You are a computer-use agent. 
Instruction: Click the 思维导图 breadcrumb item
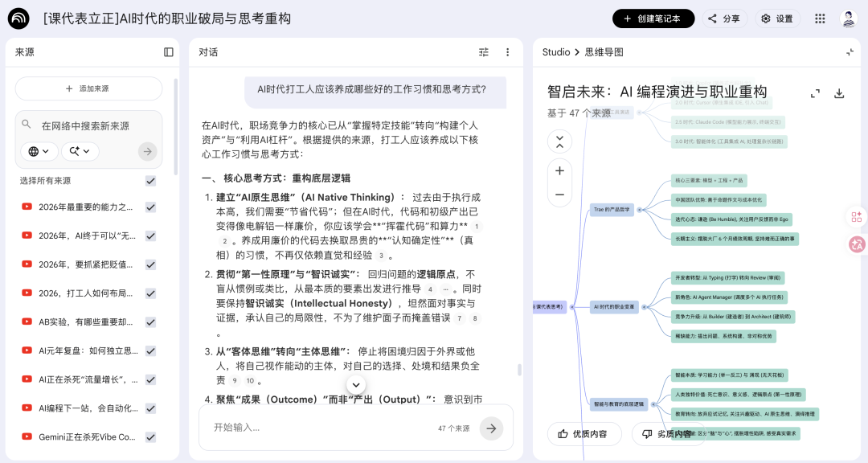(x=604, y=52)
